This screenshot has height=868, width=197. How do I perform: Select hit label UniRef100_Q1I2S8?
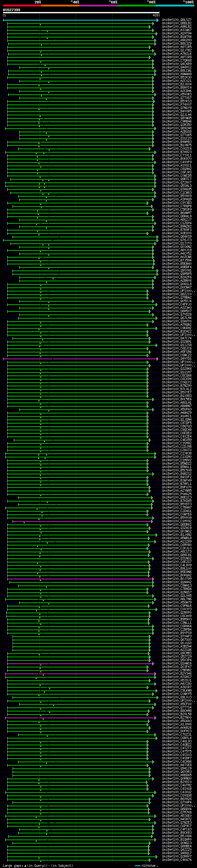point(177,345)
